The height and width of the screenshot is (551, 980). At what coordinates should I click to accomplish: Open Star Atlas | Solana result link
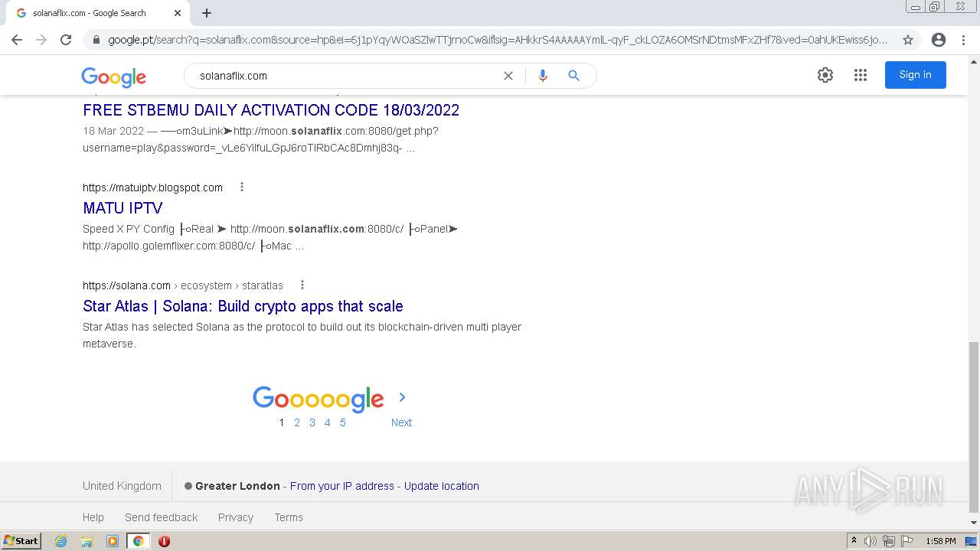click(x=243, y=306)
